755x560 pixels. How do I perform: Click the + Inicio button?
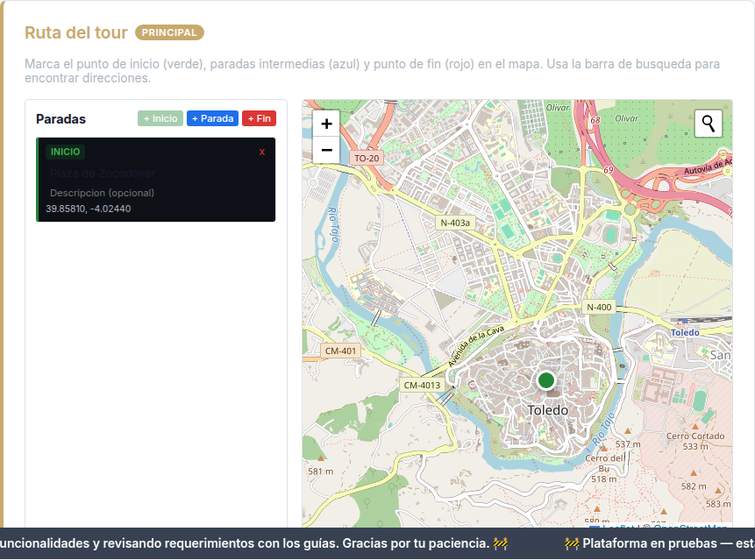pyautogui.click(x=160, y=118)
